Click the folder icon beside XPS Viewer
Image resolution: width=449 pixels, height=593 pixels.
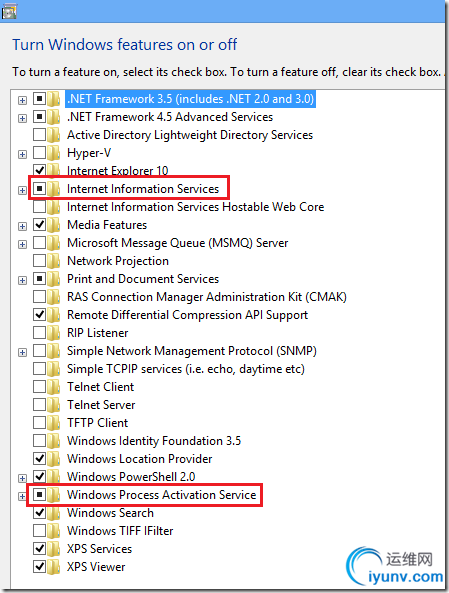pos(54,567)
